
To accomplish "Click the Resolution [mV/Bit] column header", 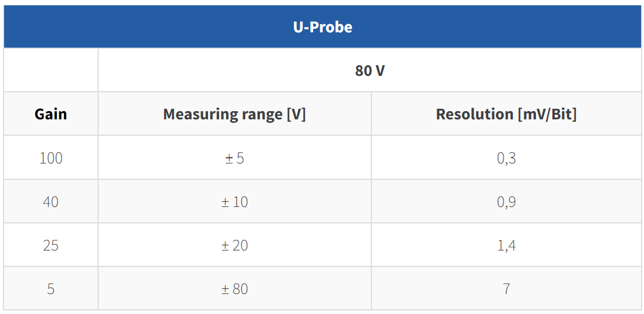I will pyautogui.click(x=507, y=114).
